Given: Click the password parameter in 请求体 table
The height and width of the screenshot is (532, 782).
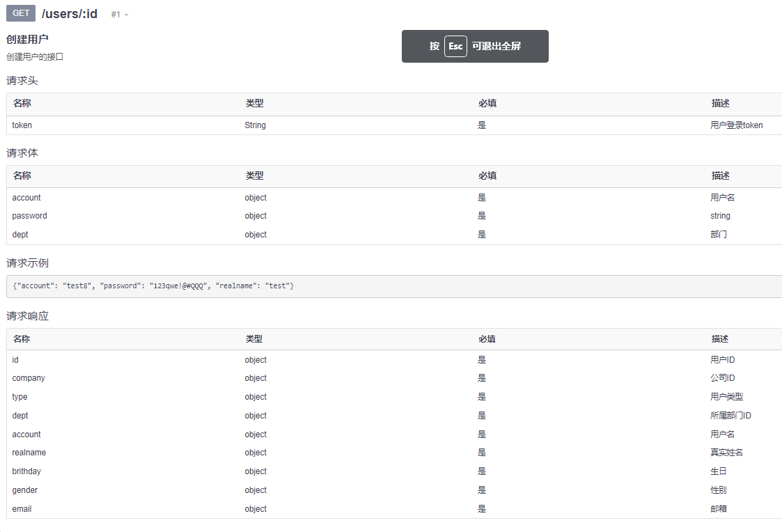Looking at the screenshot, I should coord(29,216).
